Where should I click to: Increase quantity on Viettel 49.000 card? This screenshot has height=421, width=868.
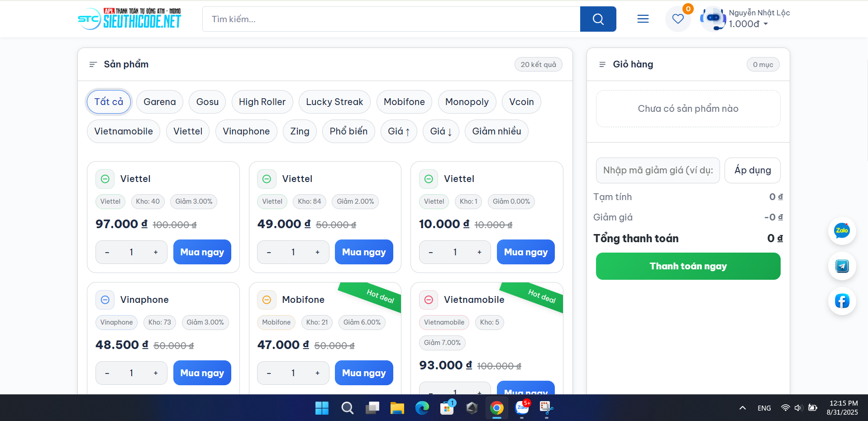coord(318,252)
